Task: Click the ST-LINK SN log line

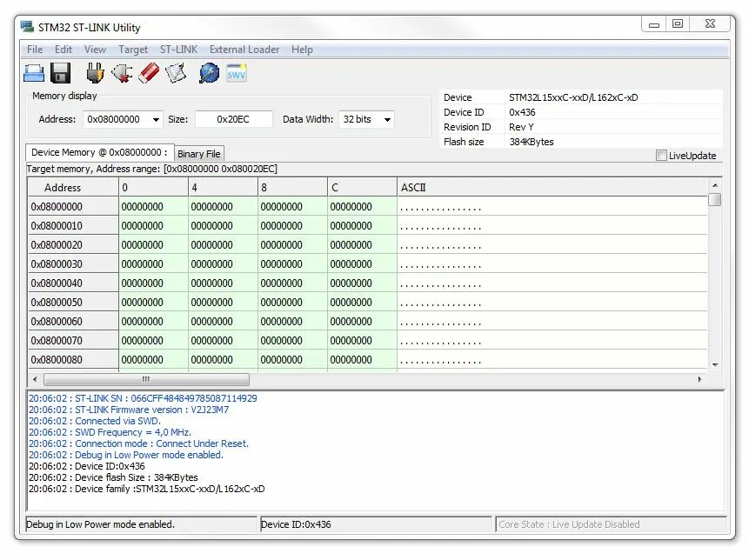Action: point(143,398)
